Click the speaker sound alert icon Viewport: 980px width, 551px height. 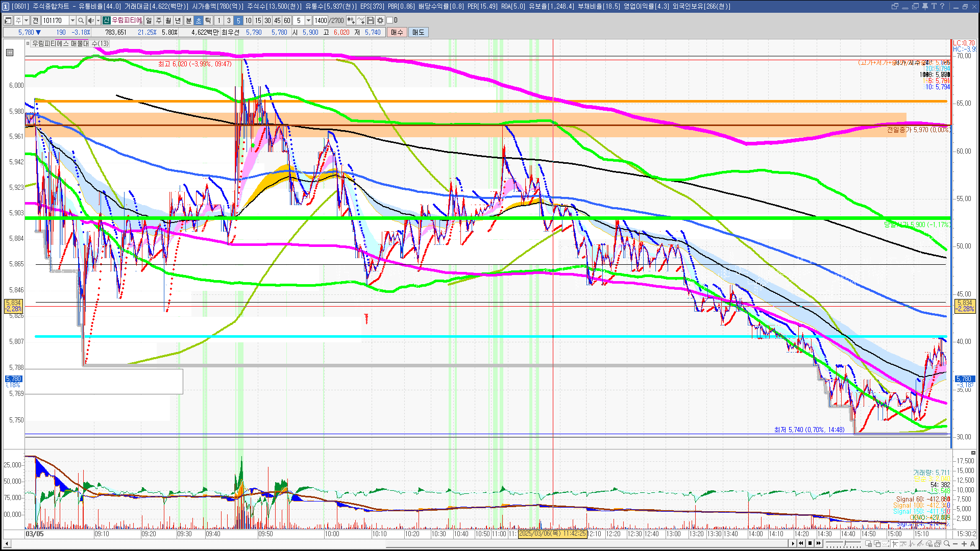point(90,20)
